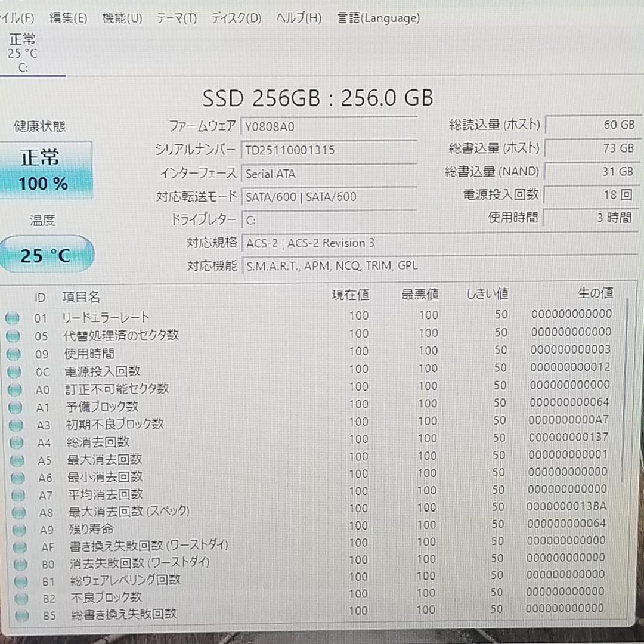Click the しきい値 column header
The width and height of the screenshot is (644, 644).
click(487, 294)
